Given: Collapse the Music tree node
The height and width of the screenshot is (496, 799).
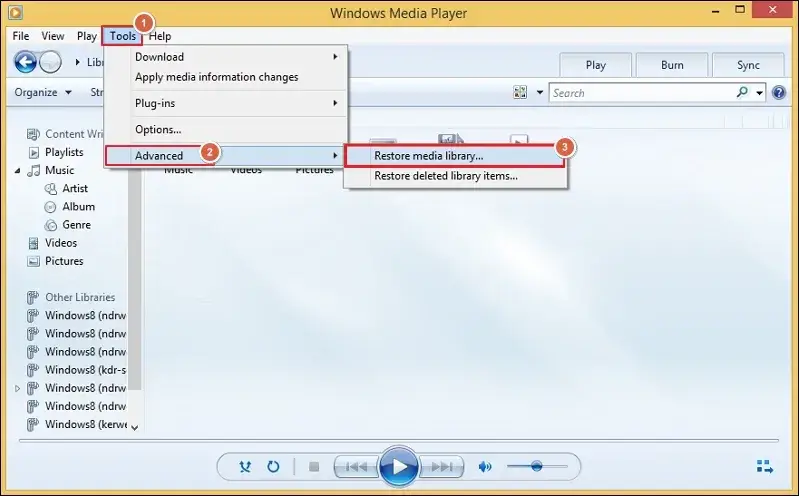Looking at the screenshot, I should tap(17, 171).
